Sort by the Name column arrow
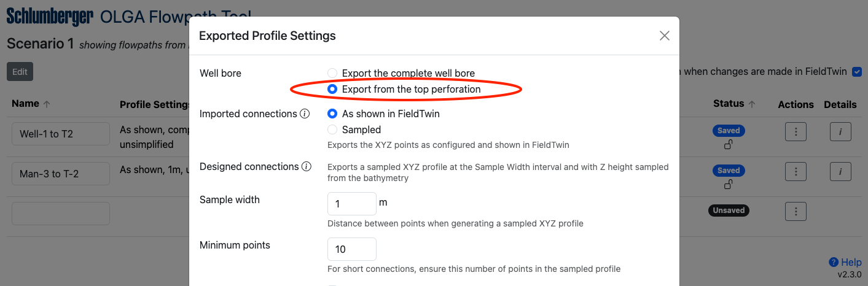 pyautogui.click(x=47, y=104)
